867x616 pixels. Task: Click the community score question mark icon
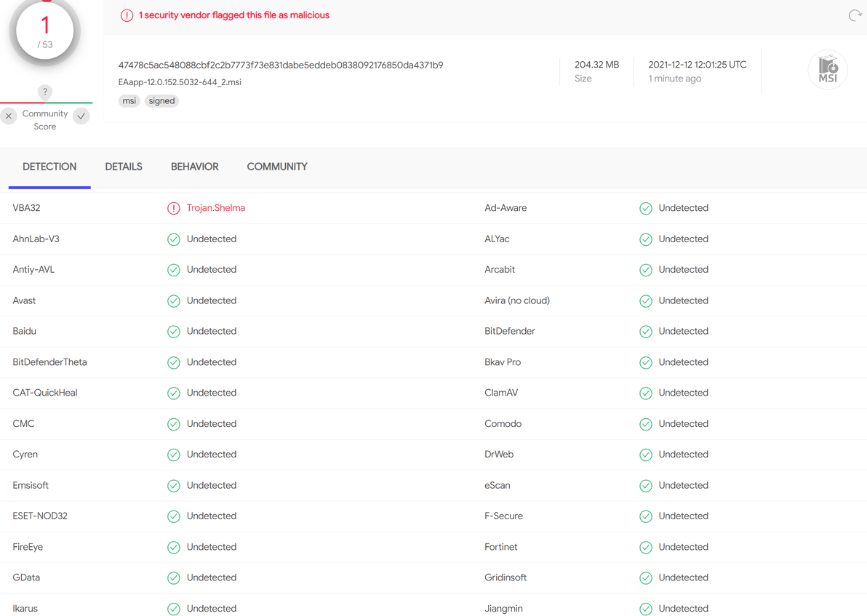(x=45, y=92)
